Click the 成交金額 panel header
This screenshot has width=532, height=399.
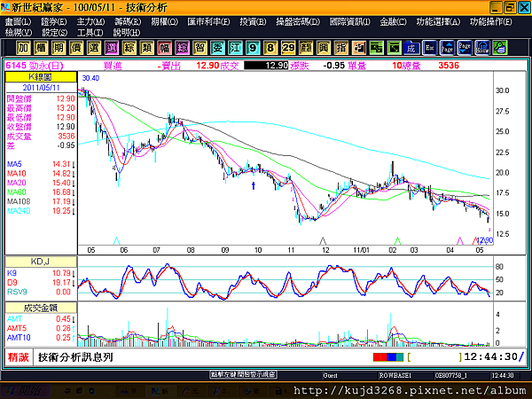(x=41, y=308)
